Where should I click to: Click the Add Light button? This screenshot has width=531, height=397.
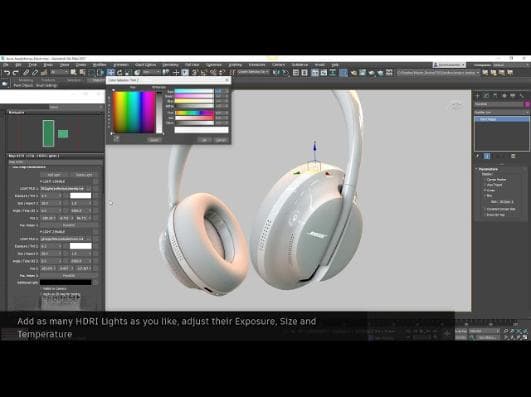coord(54,175)
